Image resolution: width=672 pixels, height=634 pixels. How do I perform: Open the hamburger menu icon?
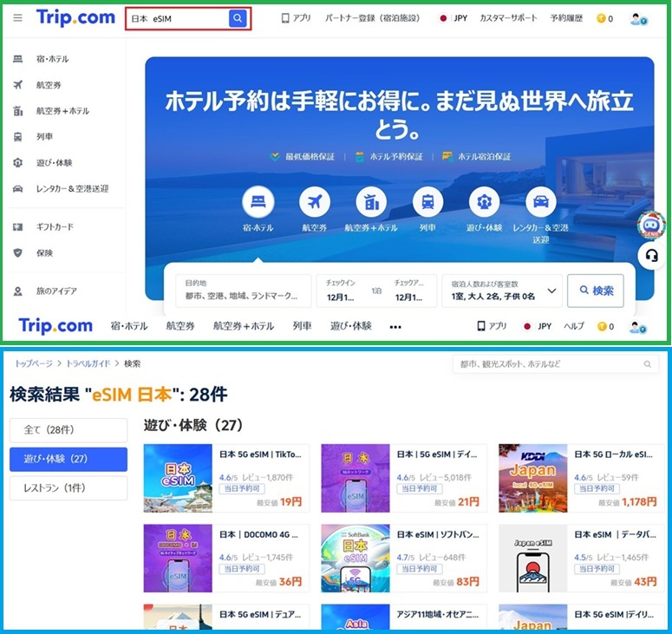coord(17,18)
